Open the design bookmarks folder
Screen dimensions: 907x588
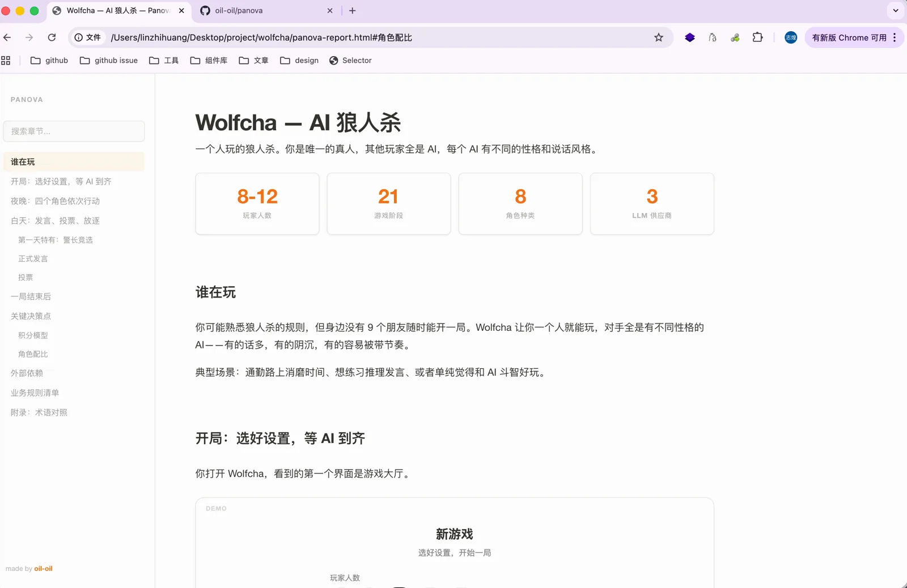(x=299, y=61)
